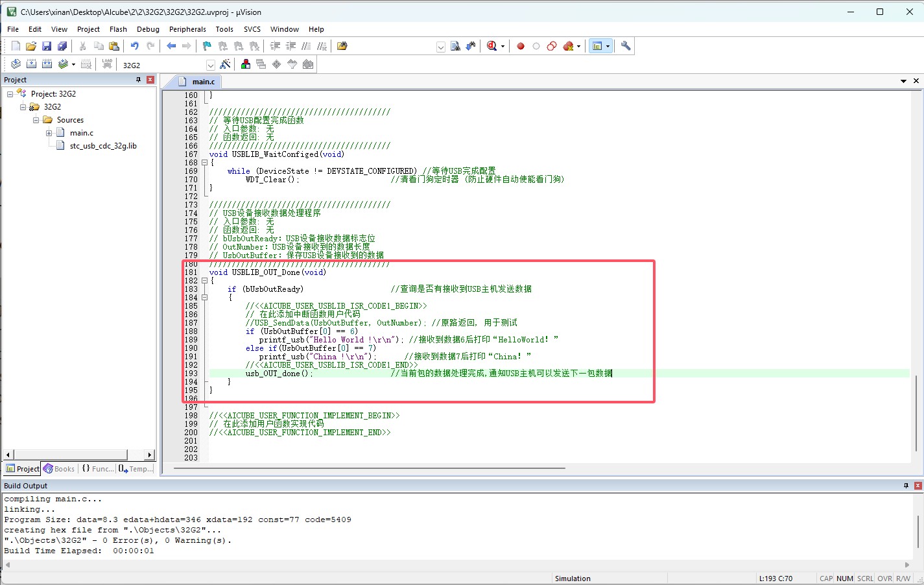Select Software Packs icon
The height and width of the screenshot is (585, 924).
coord(292,64)
